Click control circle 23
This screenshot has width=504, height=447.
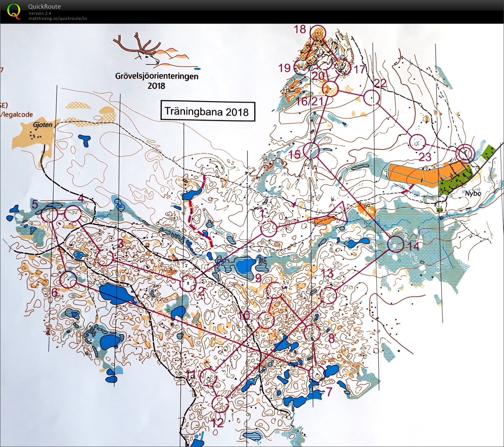418,143
